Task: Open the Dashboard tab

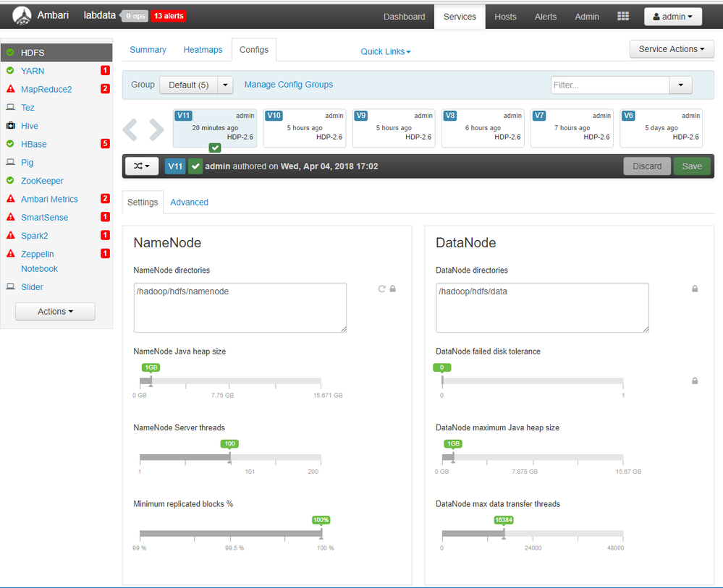Action: click(x=405, y=17)
